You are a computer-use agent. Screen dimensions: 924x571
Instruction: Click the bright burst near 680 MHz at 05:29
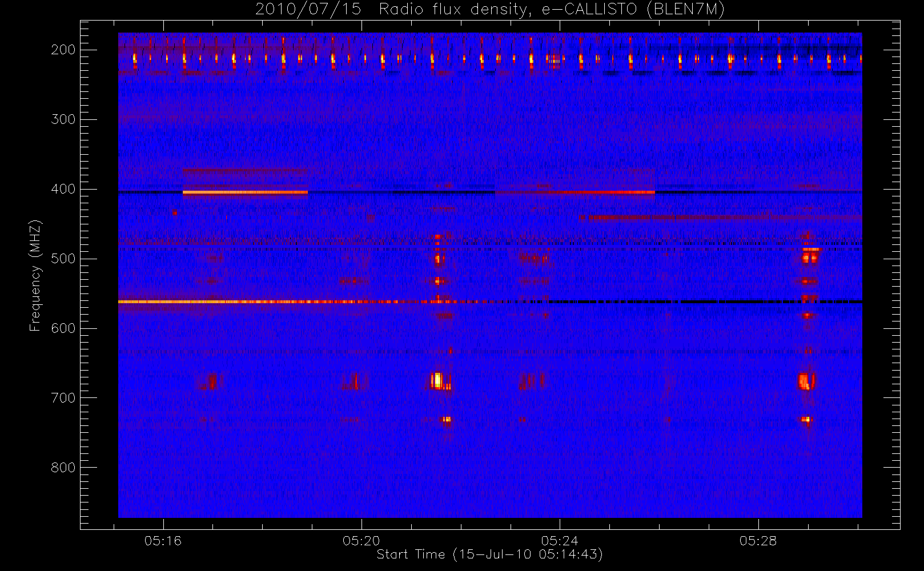coord(806,381)
